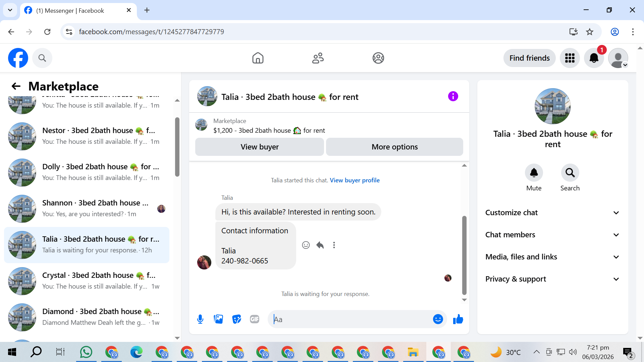Open the GIF picker
Image resolution: width=644 pixels, height=362 pixels.
coord(255,319)
